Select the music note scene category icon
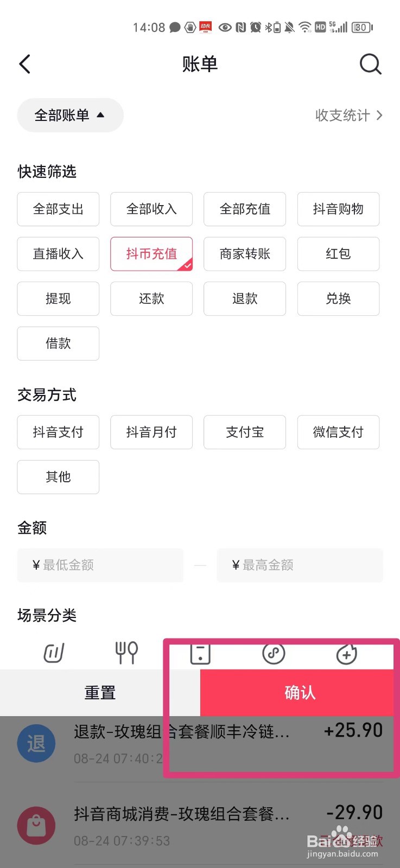 tap(274, 654)
